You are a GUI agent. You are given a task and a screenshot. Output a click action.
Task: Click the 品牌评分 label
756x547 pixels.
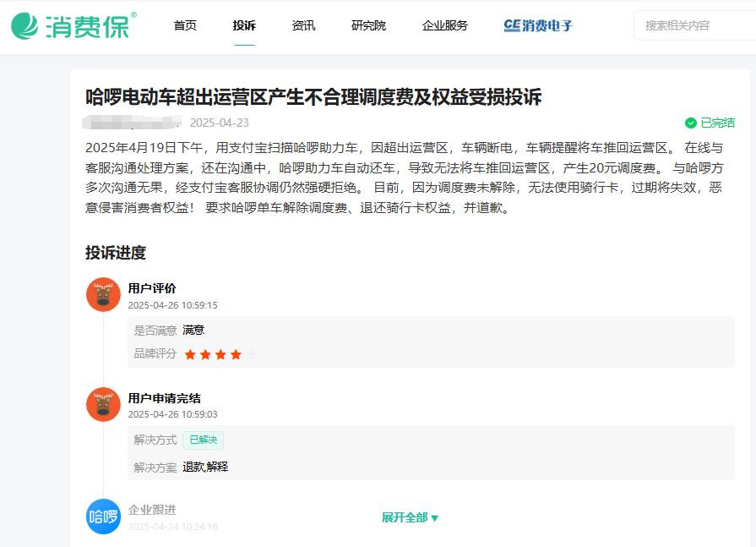155,354
